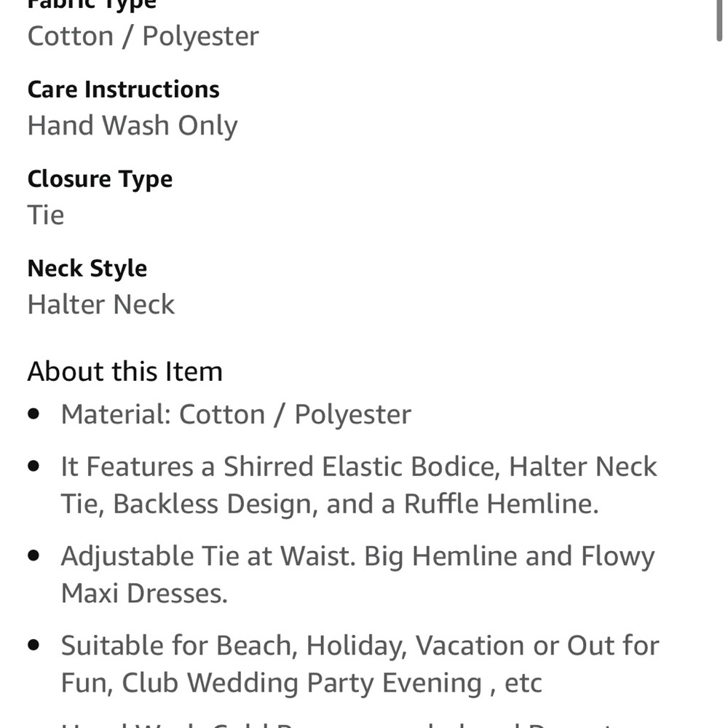The image size is (728, 728).
Task: Click the Material: Cotton / Polyester bullet text
Action: pos(236,414)
